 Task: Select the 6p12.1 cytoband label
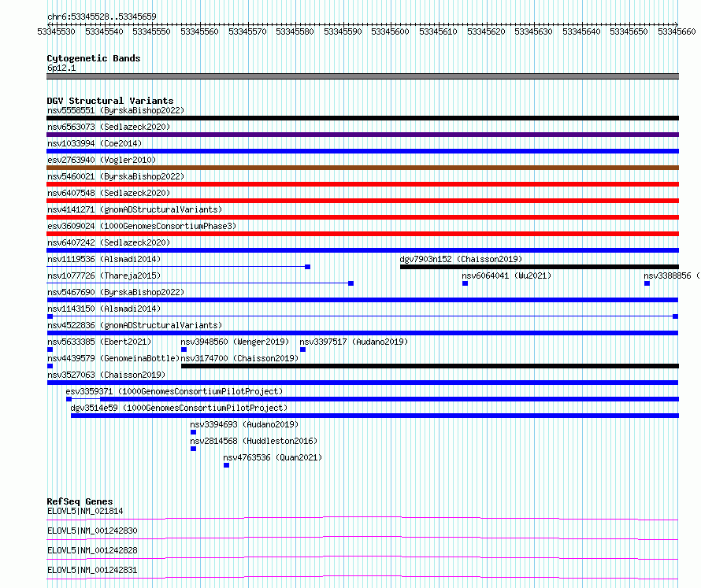point(61,68)
